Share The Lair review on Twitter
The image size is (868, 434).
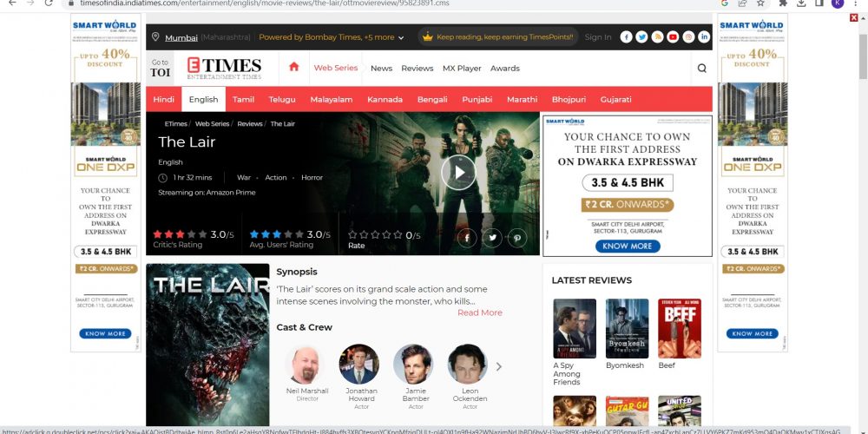(x=492, y=238)
